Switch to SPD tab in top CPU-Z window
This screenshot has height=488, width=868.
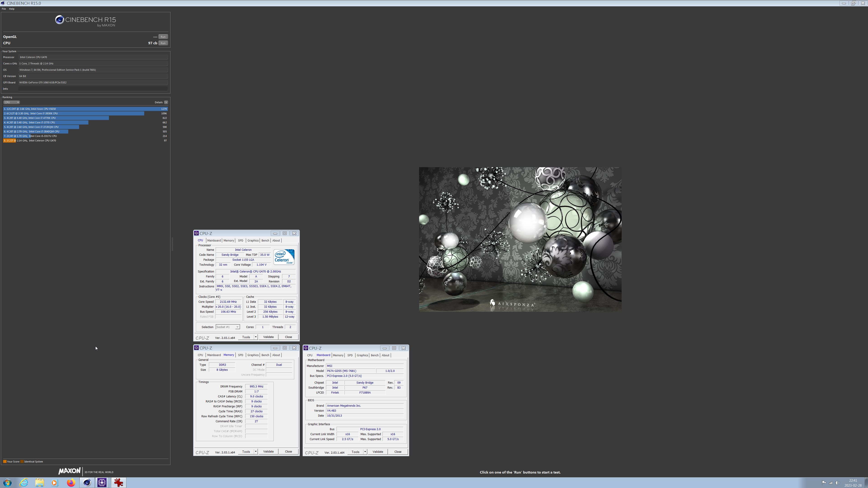pos(240,240)
